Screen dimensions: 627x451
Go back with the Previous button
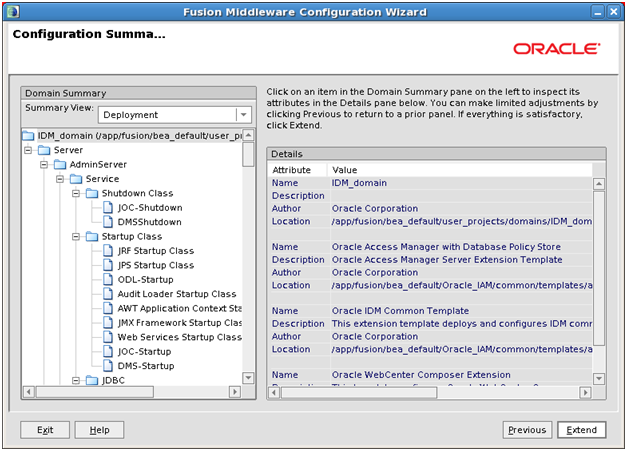click(x=527, y=430)
